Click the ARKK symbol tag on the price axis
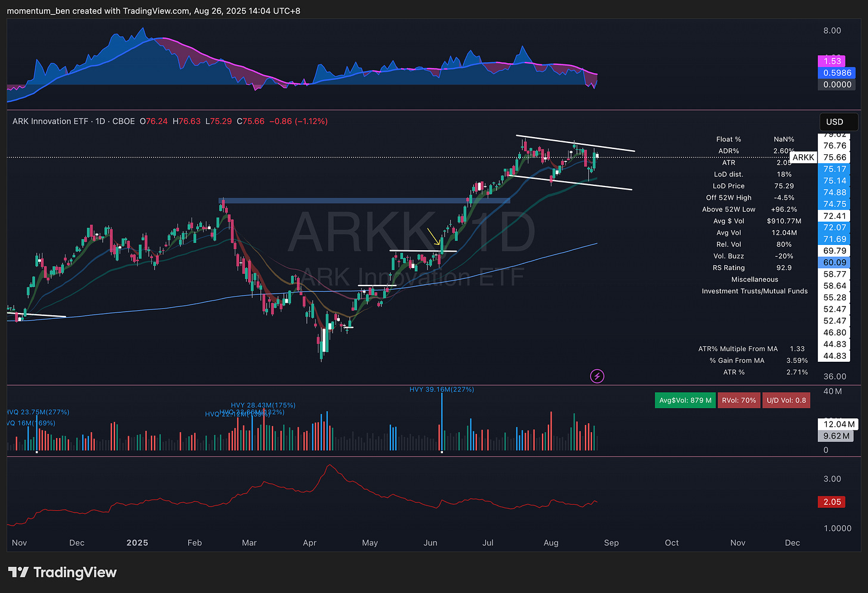The height and width of the screenshot is (593, 868). [803, 157]
